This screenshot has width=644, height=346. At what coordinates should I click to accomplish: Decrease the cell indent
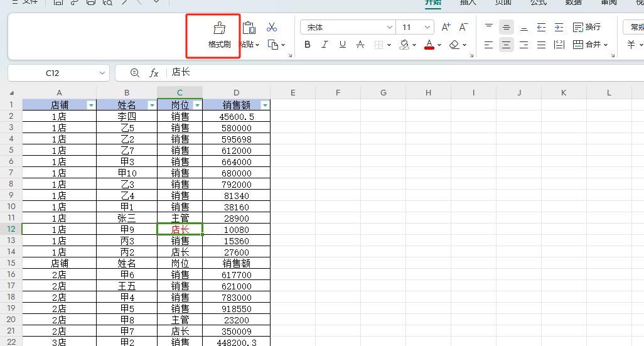coord(541,27)
